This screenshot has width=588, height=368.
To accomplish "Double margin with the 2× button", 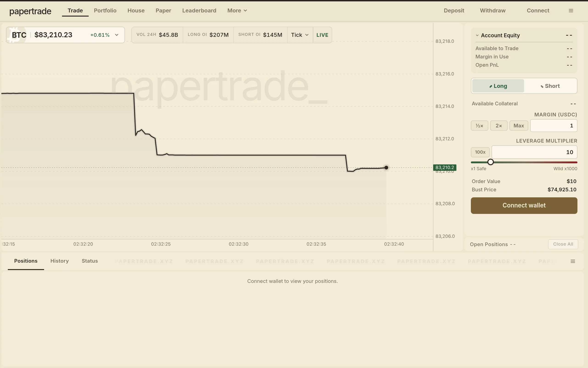I will [499, 126].
